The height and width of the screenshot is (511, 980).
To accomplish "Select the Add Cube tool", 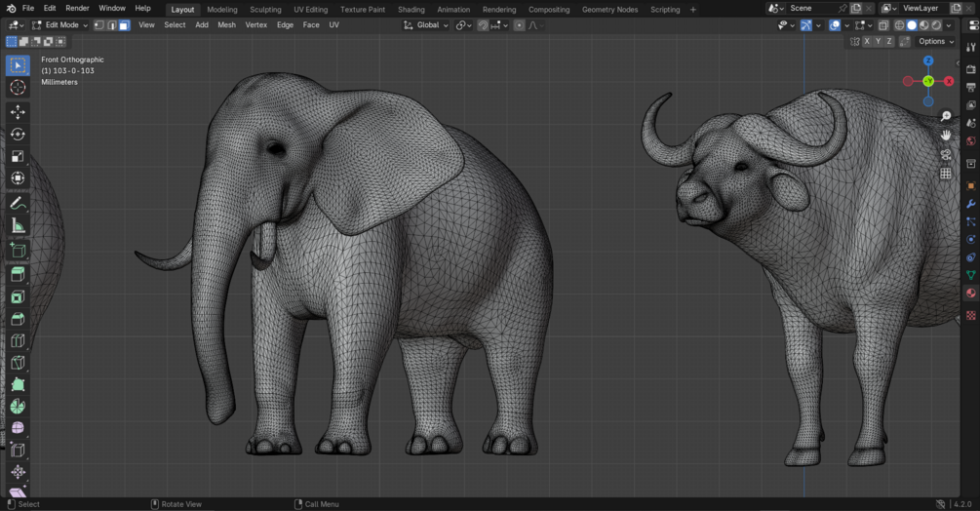I will click(18, 250).
